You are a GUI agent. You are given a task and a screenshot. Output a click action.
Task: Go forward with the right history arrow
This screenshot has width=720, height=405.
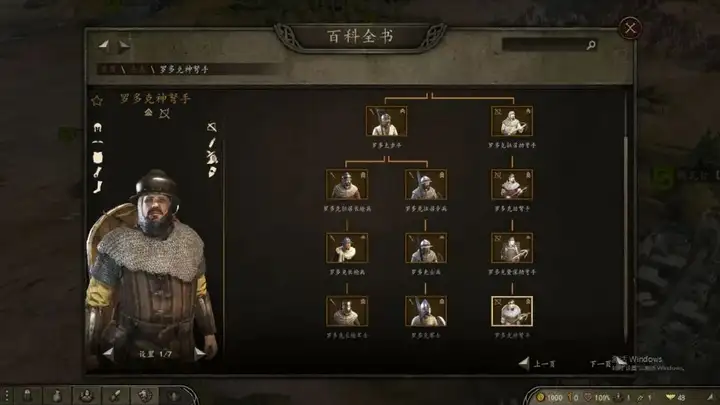[124, 45]
